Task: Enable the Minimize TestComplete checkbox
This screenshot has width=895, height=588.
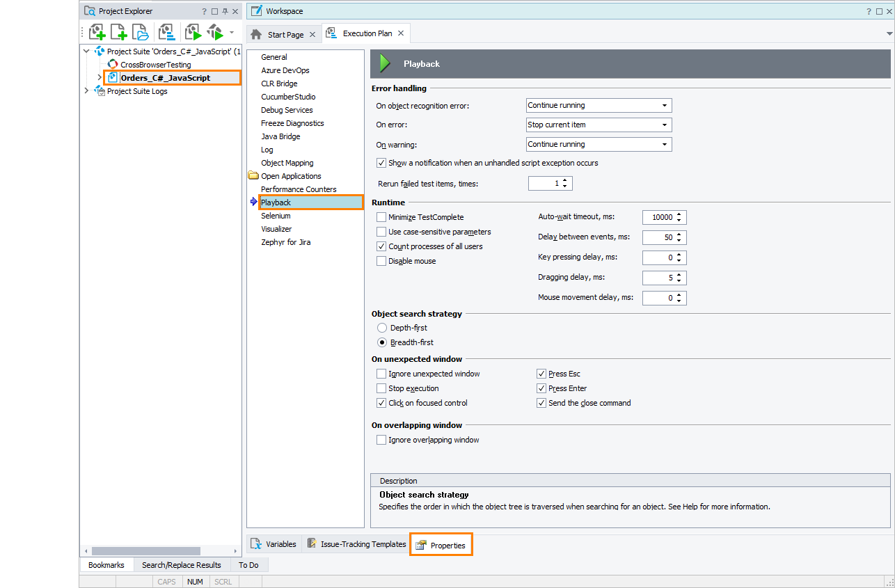Action: click(381, 217)
